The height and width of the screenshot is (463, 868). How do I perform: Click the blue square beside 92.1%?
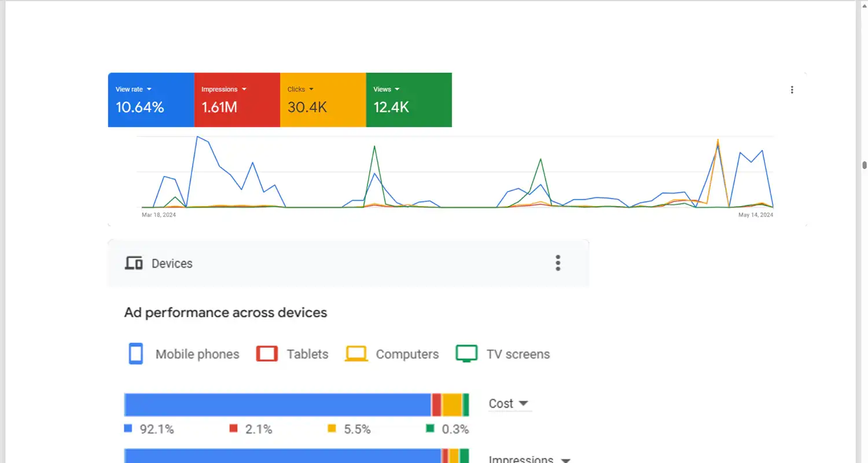(x=128, y=428)
